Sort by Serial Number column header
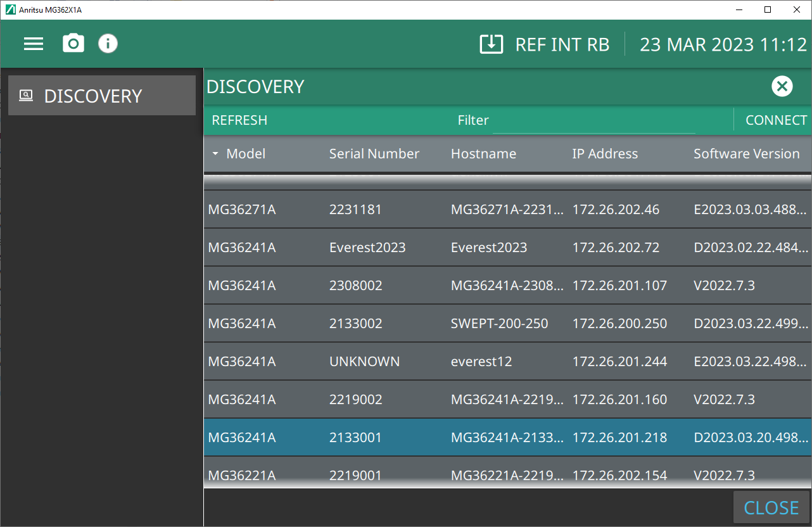Screen dimensions: 812x527 374,154
